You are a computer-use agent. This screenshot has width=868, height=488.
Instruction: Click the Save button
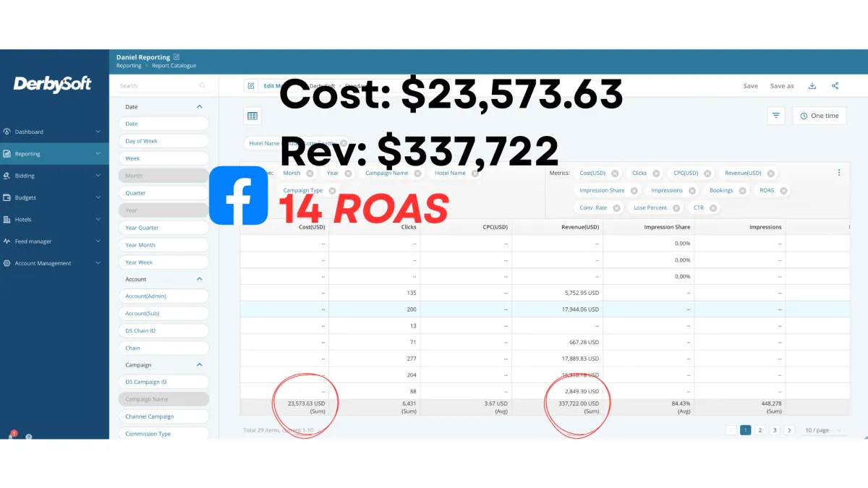751,86
